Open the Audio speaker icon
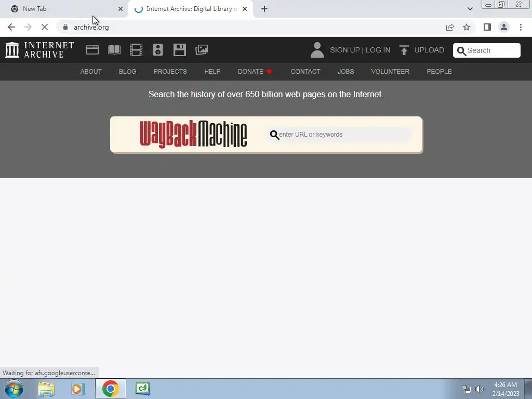This screenshot has width=532, height=399. (x=158, y=50)
